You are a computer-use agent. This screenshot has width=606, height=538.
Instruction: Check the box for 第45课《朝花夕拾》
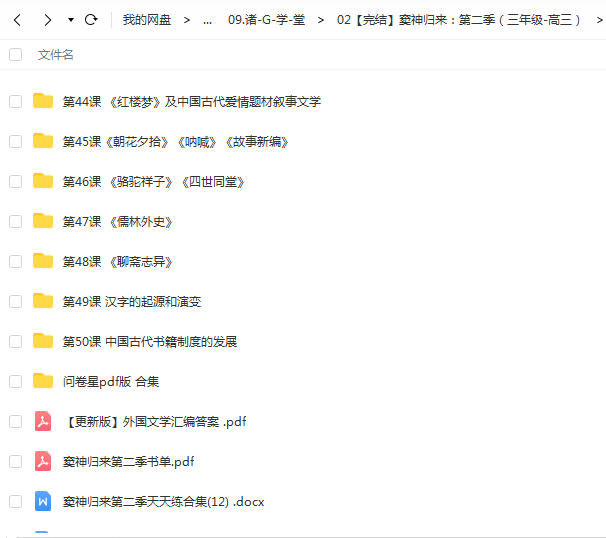click(x=15, y=141)
